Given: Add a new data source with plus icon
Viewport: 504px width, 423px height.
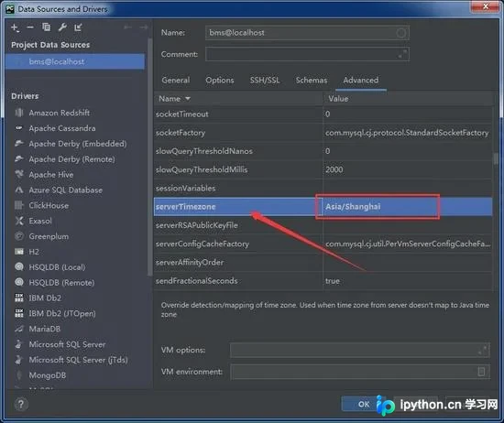Looking at the screenshot, I should pyautogui.click(x=15, y=28).
